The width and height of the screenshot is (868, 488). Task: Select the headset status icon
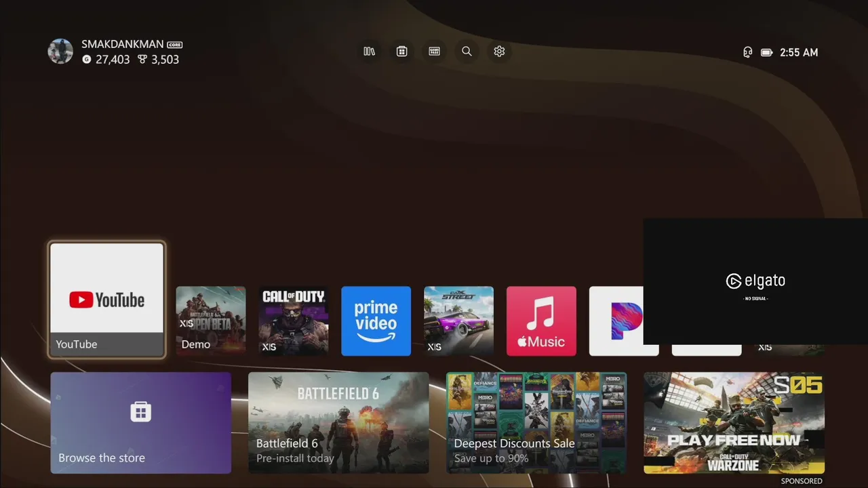click(747, 52)
